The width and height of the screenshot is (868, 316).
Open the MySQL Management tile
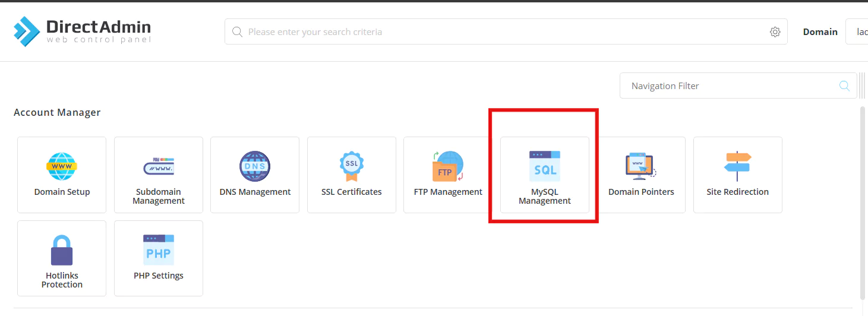point(545,175)
